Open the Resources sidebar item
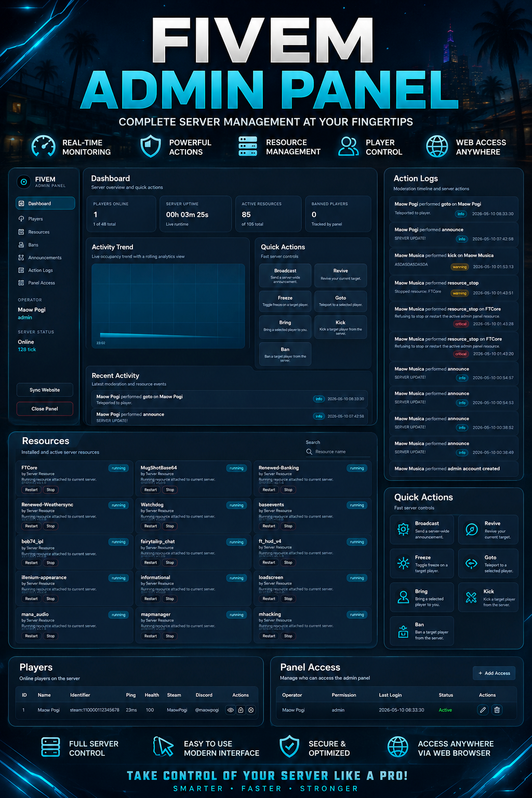The height and width of the screenshot is (798, 532). (x=45, y=232)
